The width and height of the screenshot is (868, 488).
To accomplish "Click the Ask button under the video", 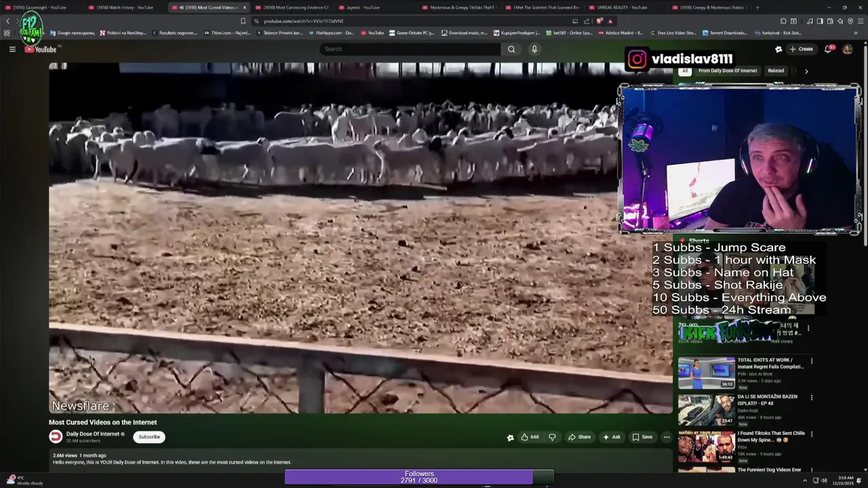I will point(612,437).
